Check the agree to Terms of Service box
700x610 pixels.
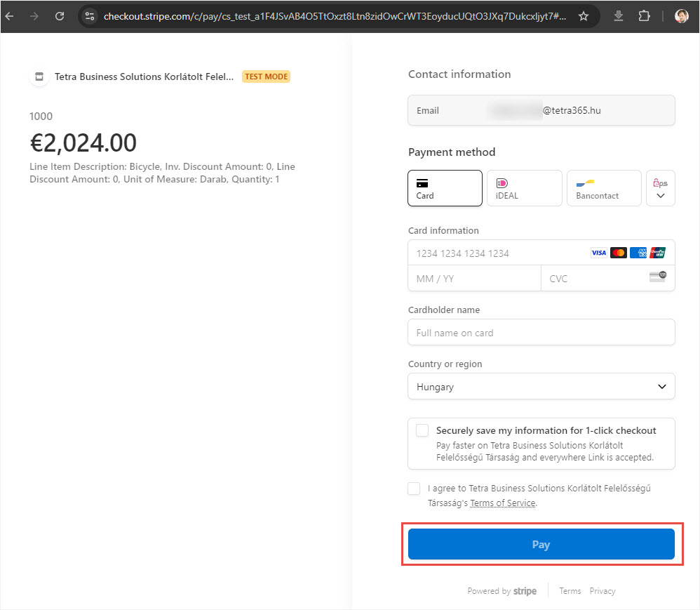[415, 489]
